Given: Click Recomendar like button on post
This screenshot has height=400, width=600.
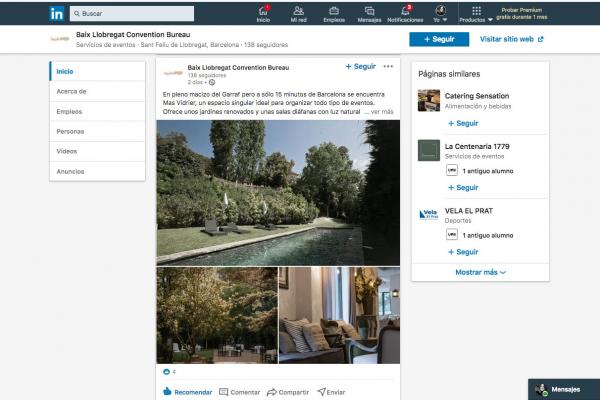Looking at the screenshot, I should click(187, 392).
